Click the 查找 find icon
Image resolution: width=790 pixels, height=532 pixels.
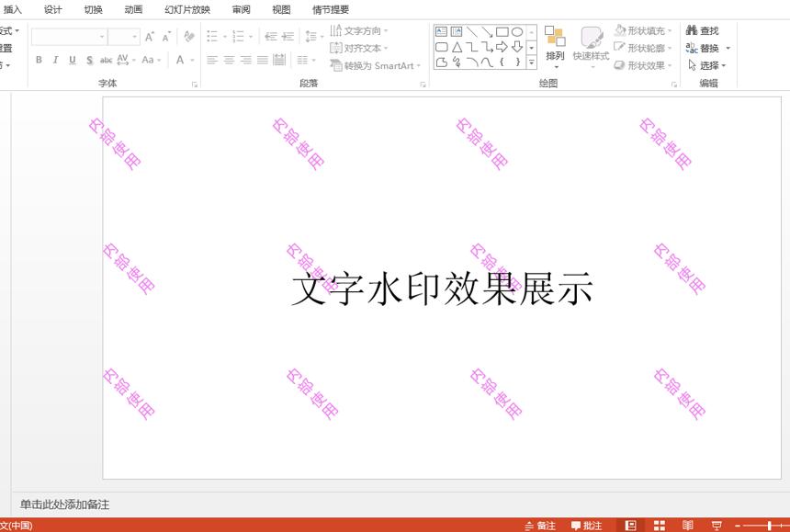pyautogui.click(x=703, y=30)
